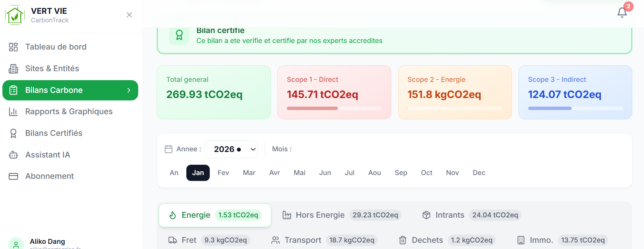The width and height of the screenshot is (644, 249).
Task: Click the certified award badge icon in banner
Action: tap(179, 35)
